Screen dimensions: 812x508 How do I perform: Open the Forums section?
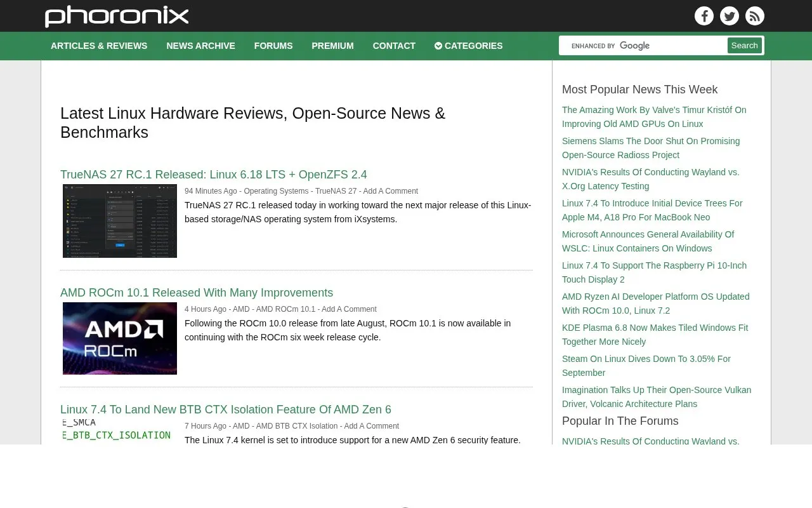(273, 46)
